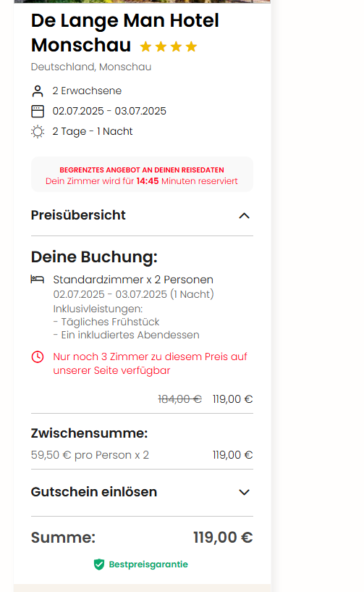Viewport: 364px width, 592px height.
Task: Click the bed icon next to Standardzimmer
Action: 38,280
